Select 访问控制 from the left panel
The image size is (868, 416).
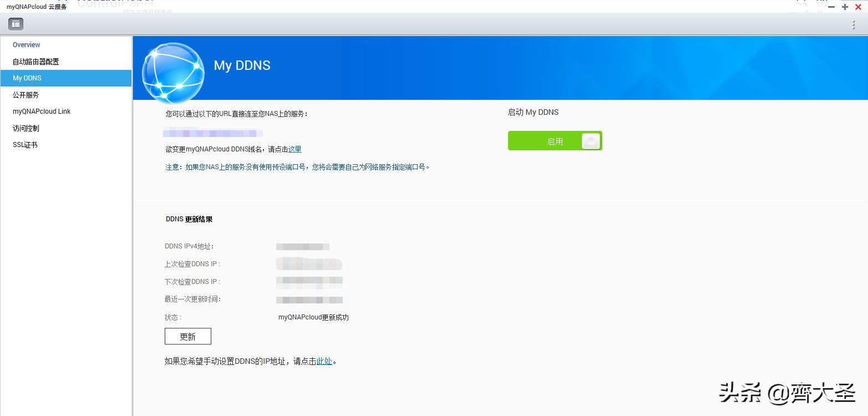tap(26, 128)
